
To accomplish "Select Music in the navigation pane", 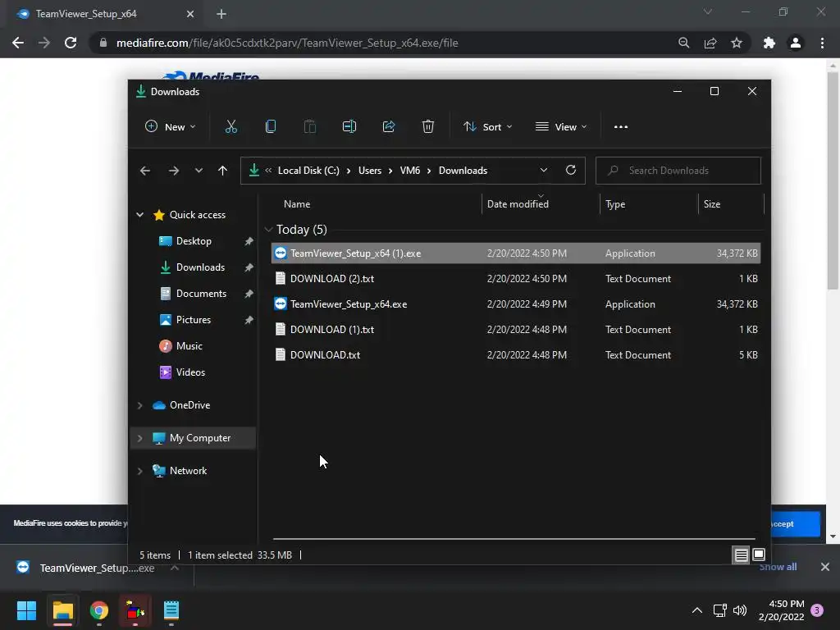I will [x=189, y=346].
